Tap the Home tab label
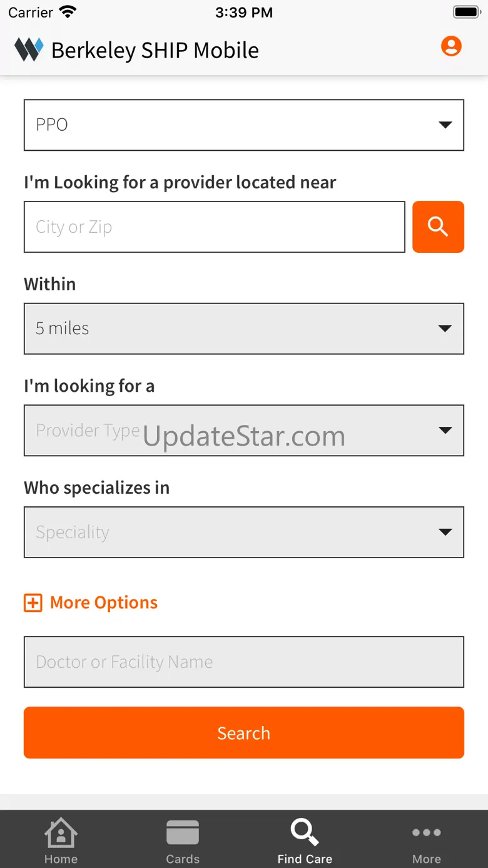488x868 pixels. pyautogui.click(x=61, y=859)
